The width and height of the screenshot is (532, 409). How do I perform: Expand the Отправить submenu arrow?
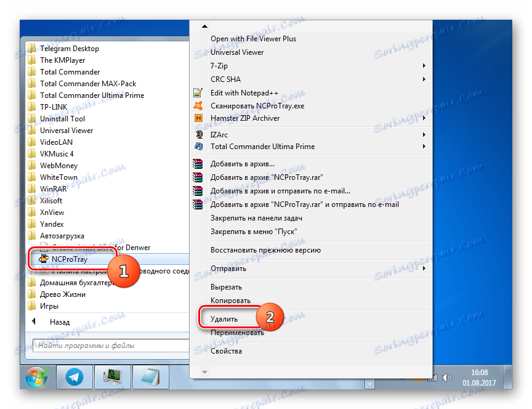[424, 269]
